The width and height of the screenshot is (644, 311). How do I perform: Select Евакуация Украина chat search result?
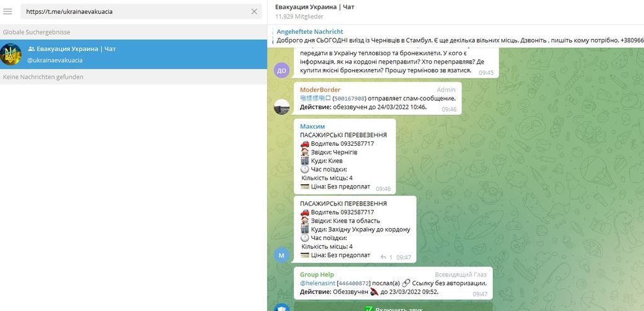133,54
